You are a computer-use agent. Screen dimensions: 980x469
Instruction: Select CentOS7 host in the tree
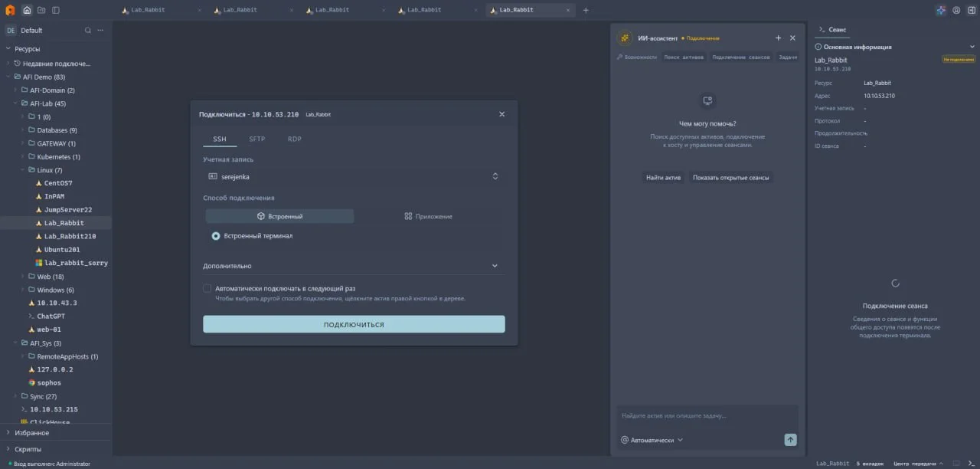pos(58,183)
